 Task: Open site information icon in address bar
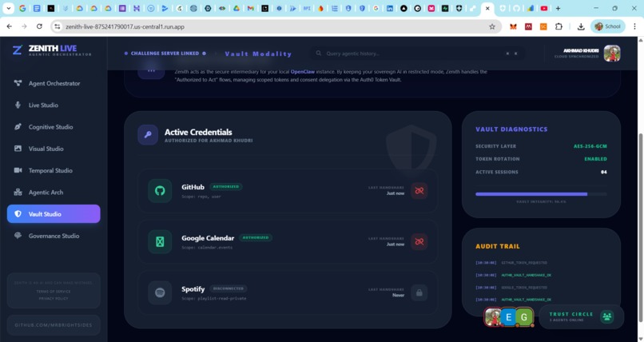click(x=57, y=26)
